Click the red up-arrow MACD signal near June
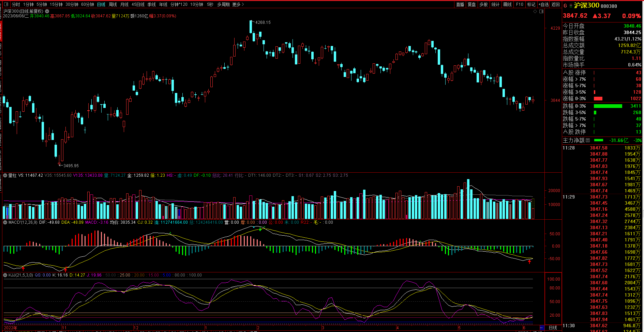 (x=529, y=262)
